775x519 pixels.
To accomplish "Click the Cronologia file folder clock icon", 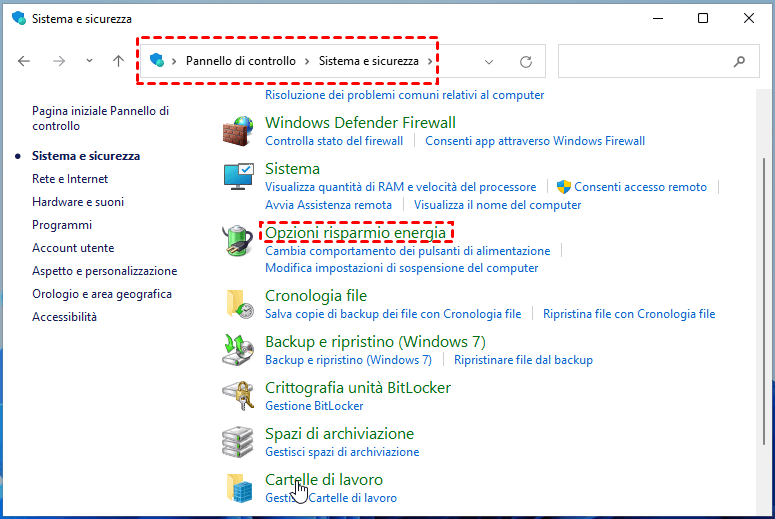I will click(240, 303).
